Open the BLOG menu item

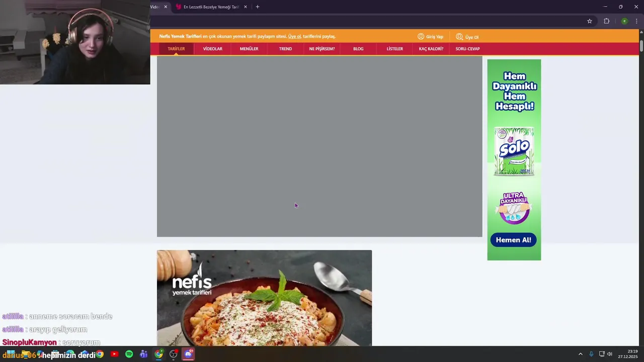pos(358,49)
